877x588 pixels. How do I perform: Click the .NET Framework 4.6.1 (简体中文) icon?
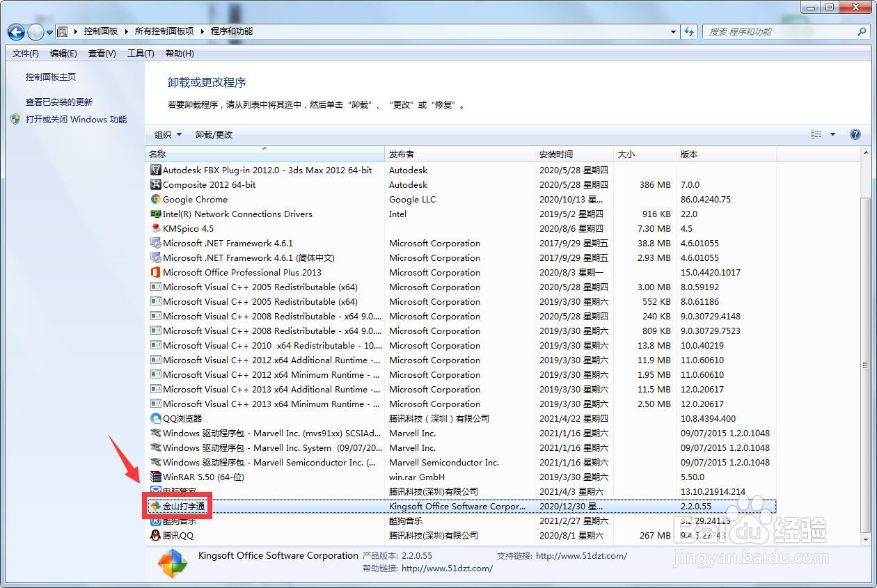156,257
